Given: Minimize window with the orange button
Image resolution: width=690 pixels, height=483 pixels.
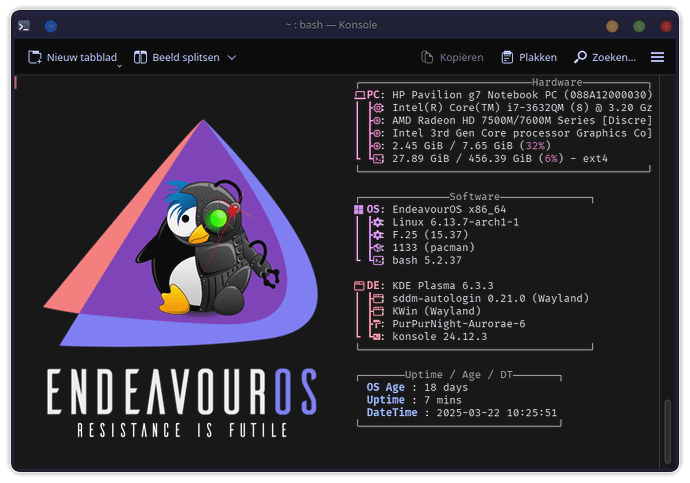Looking at the screenshot, I should point(612,26).
